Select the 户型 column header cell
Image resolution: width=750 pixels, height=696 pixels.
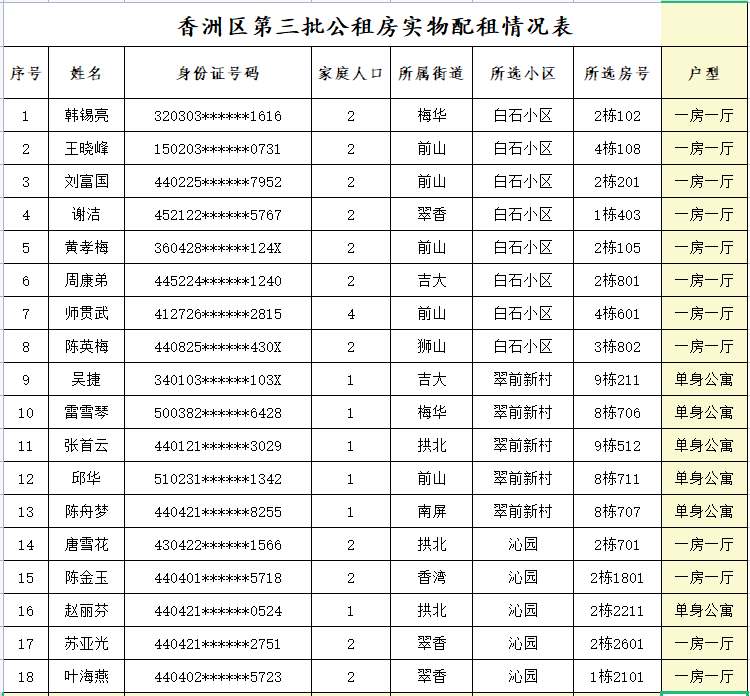704,73
